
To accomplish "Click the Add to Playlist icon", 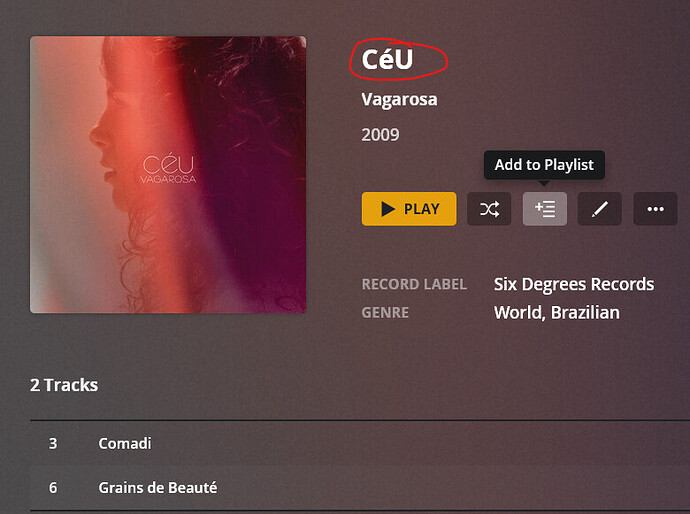I will [544, 209].
